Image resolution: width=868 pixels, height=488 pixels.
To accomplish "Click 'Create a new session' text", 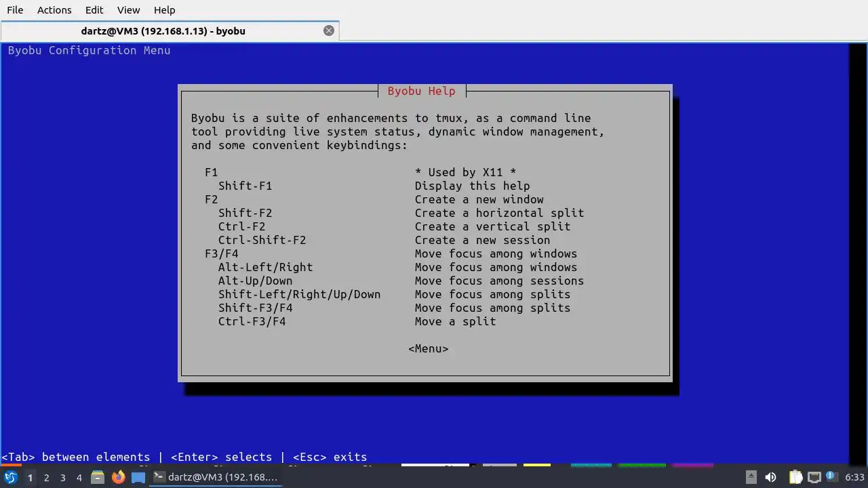I will click(482, 240).
